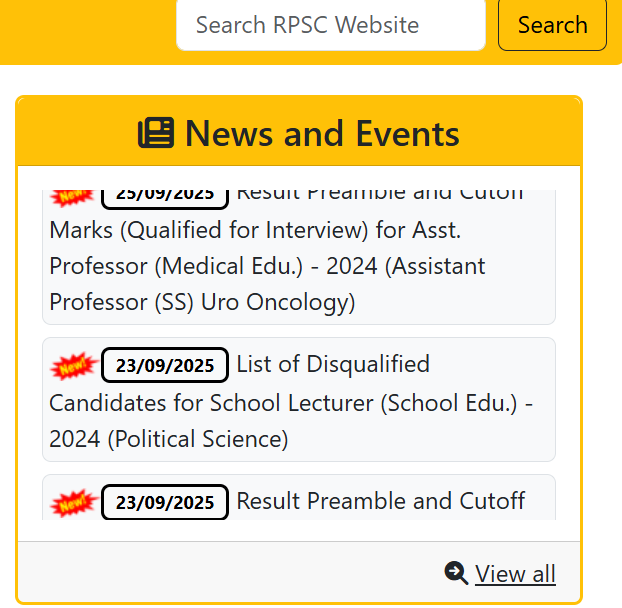Click New starburst icon beside Disqualified Candidates notice
The height and width of the screenshot is (608, 622).
point(73,365)
